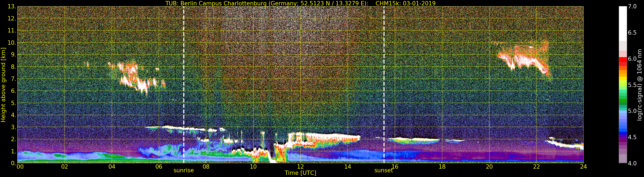Click the time axis tick label '06'
Image resolution: width=644 pixels, height=177 pixels.
[x=159, y=167]
